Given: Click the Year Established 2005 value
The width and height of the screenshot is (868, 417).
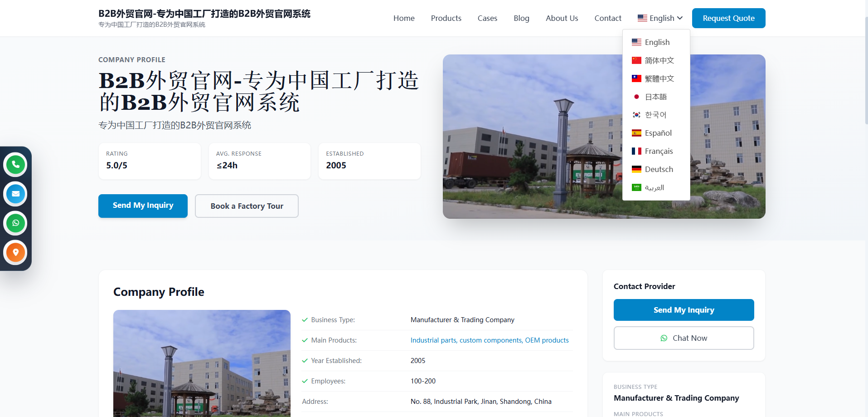Looking at the screenshot, I should pyautogui.click(x=418, y=361).
